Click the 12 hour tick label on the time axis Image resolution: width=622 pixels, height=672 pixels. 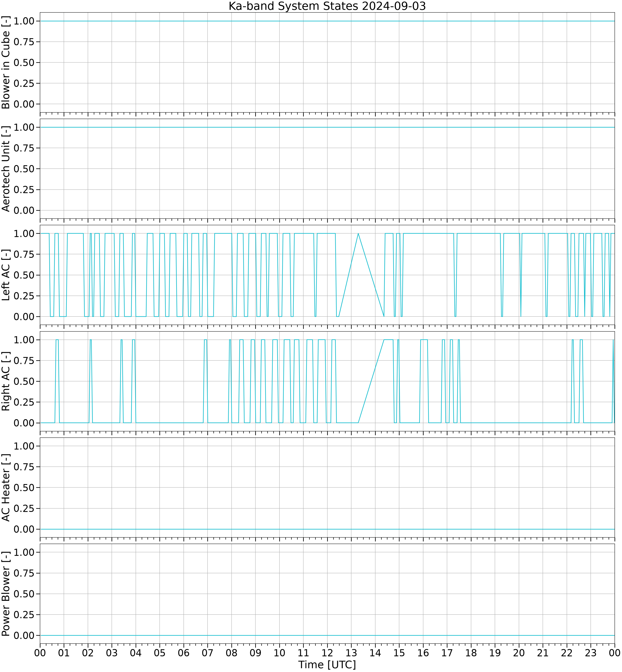(328, 653)
